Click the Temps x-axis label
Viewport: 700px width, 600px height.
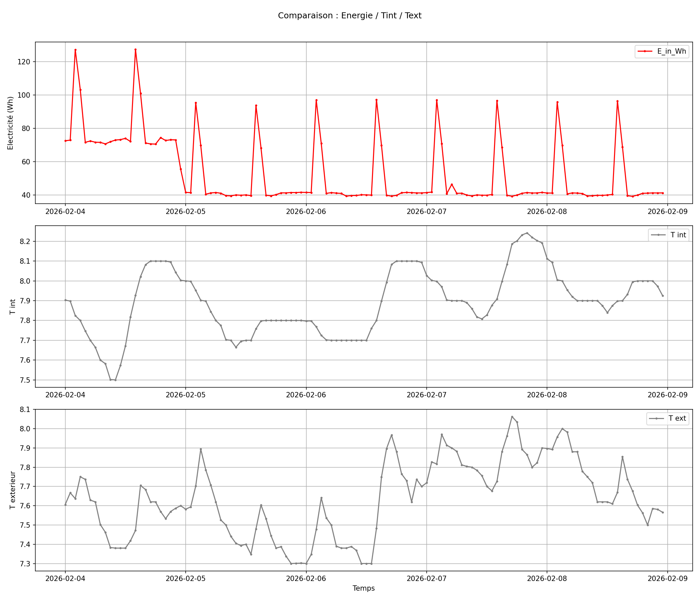364,588
